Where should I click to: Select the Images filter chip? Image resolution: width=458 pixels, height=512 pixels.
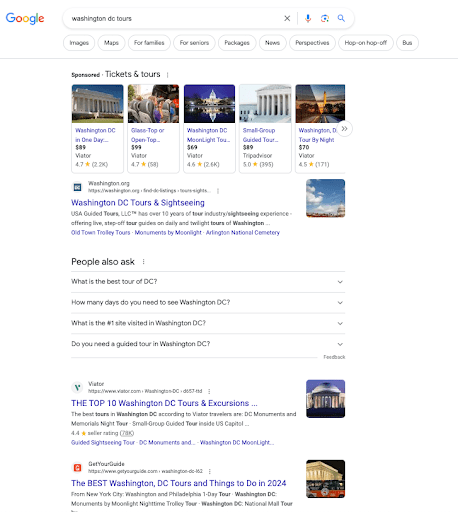79,43
